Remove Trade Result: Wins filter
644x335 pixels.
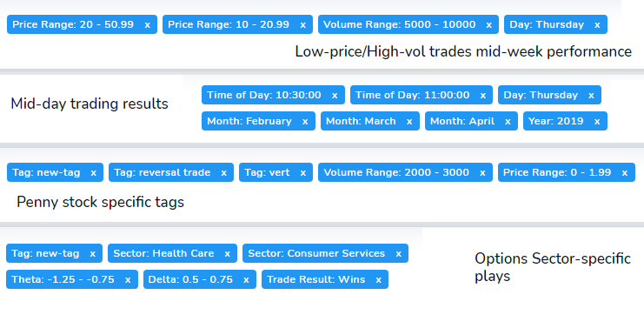point(378,280)
